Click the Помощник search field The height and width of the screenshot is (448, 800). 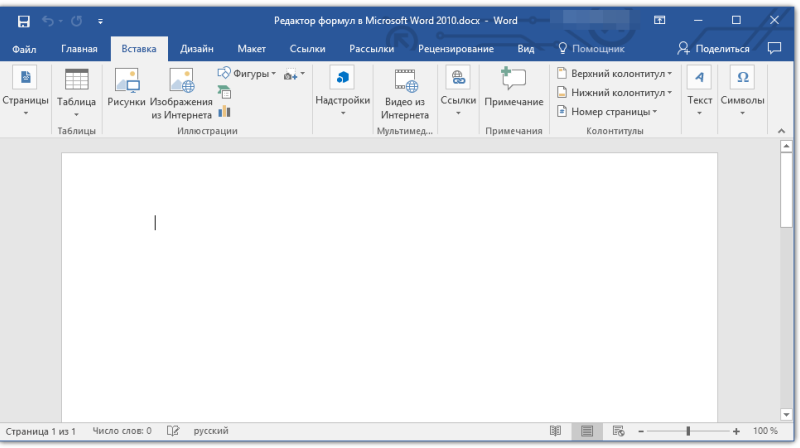[591, 49]
